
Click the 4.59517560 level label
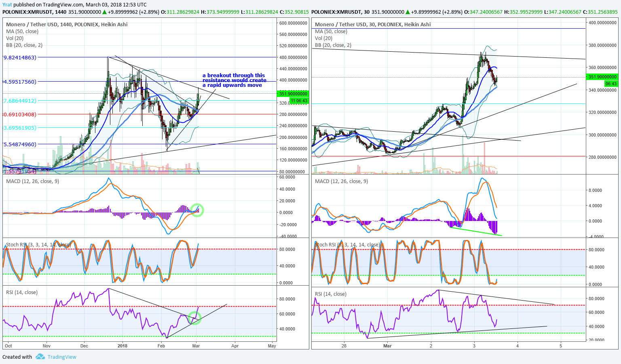coord(19,82)
